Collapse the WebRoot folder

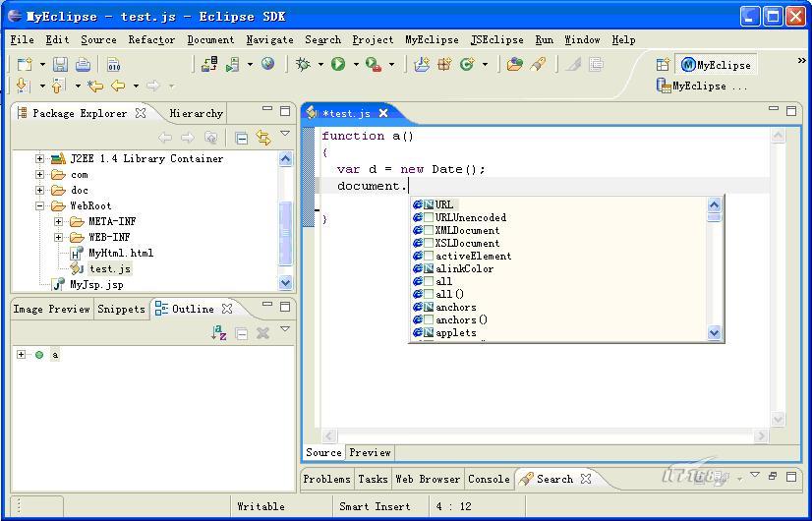coord(40,206)
